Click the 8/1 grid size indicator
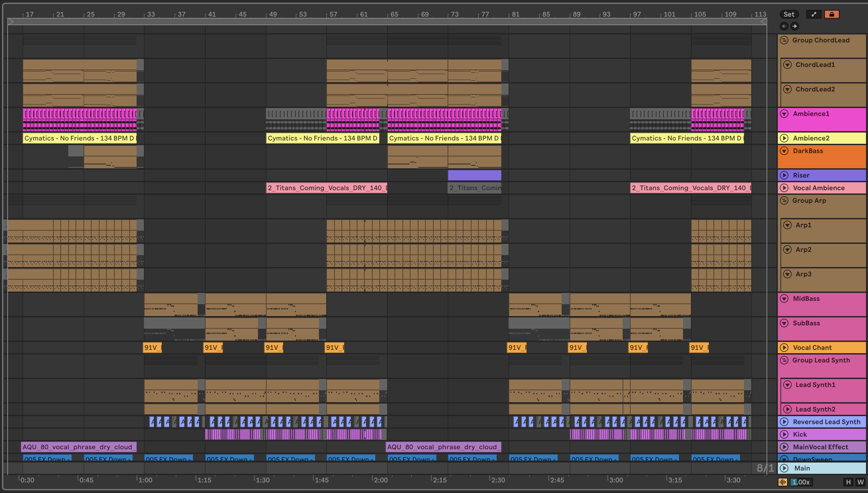Viewport: 868px width, 493px height. coord(765,468)
